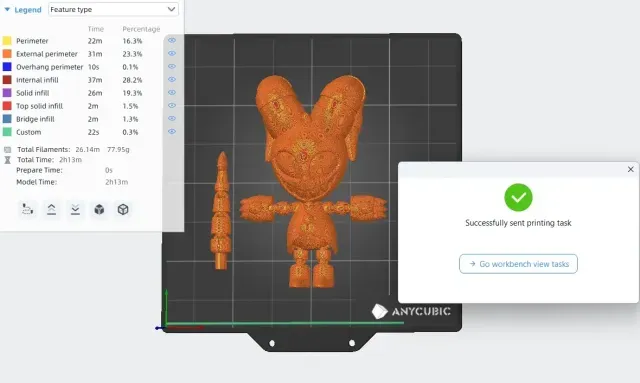The height and width of the screenshot is (383, 640).
Task: Toggle Custom feature visibility eye
Action: coord(172,131)
